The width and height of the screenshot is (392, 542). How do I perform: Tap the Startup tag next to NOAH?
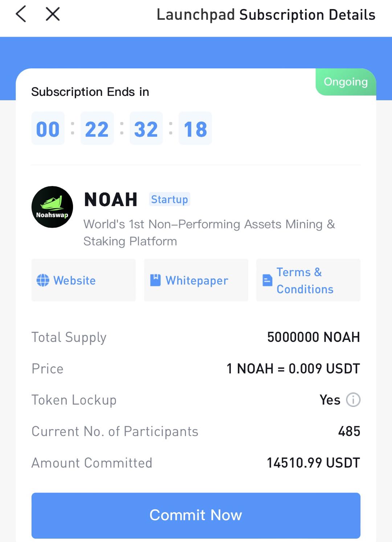(170, 199)
